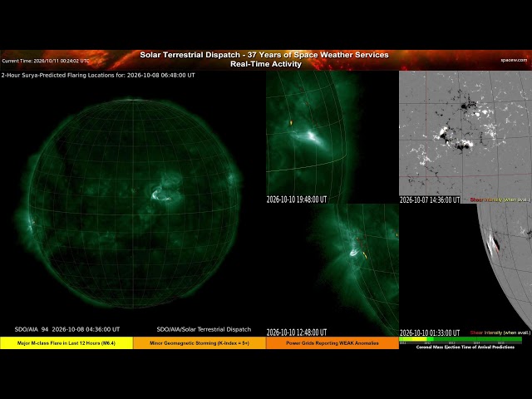Image resolution: width=532 pixels, height=399 pixels.
Task: Click the SDO/AIA/Solar Terrestrial Dispatch credit text
Action: (204, 329)
